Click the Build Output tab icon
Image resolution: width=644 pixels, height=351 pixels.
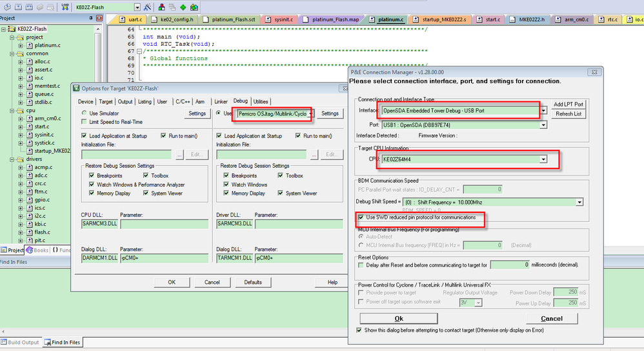tap(4, 342)
